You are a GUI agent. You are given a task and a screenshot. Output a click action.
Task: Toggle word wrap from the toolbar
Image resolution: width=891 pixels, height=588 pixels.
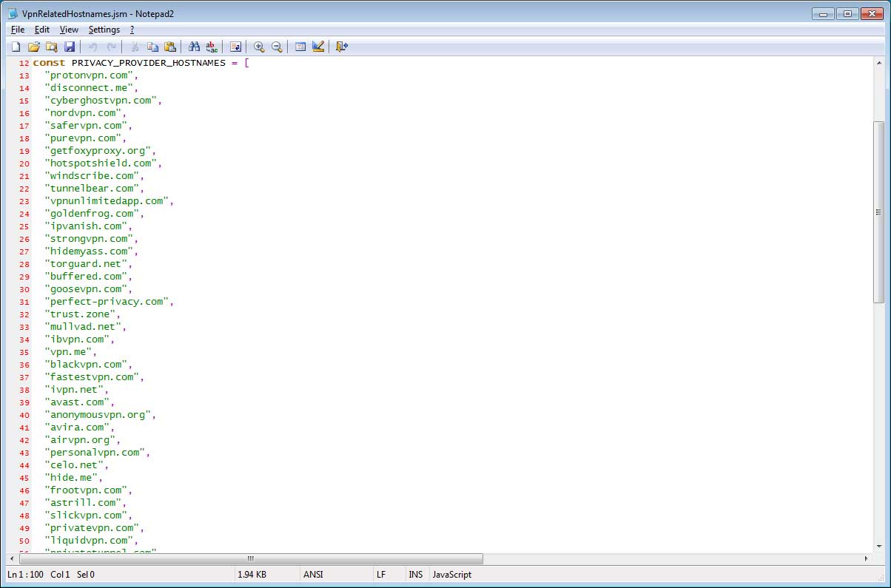point(235,47)
